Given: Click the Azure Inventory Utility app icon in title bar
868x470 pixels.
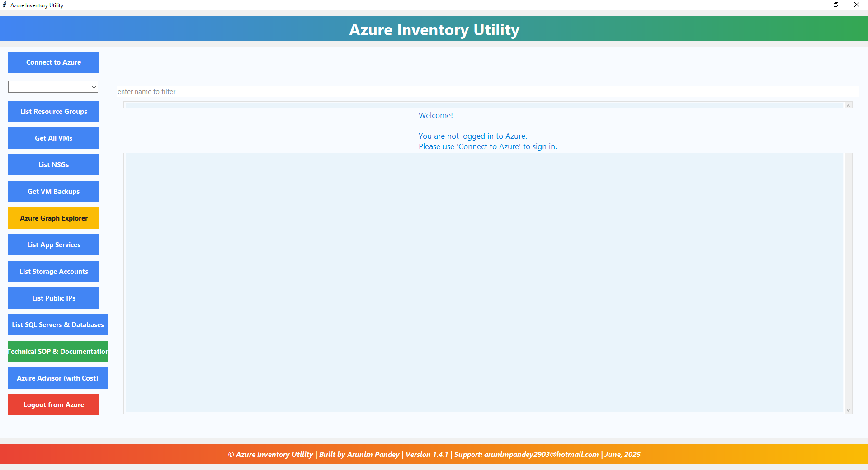Looking at the screenshot, I should coord(5,5).
